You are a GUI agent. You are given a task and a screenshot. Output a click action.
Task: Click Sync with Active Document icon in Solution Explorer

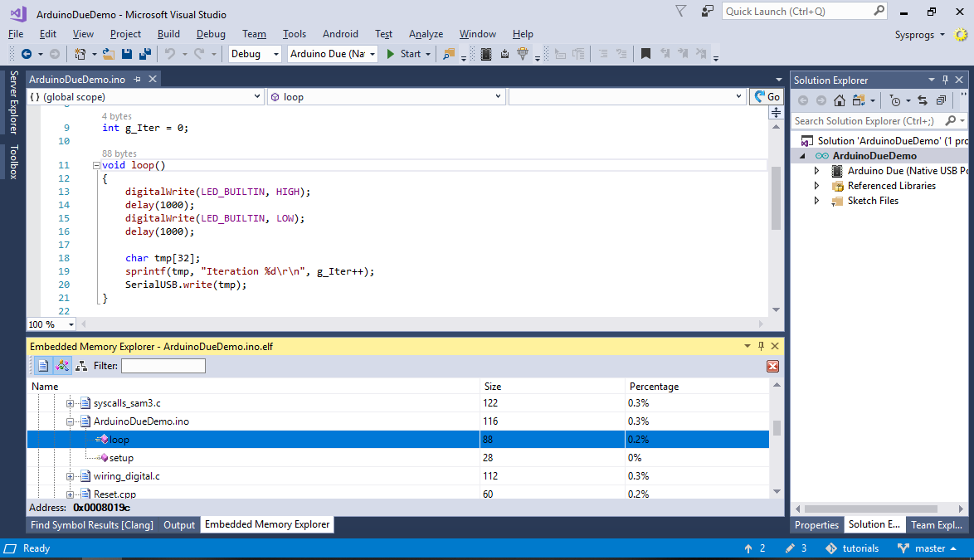859,100
